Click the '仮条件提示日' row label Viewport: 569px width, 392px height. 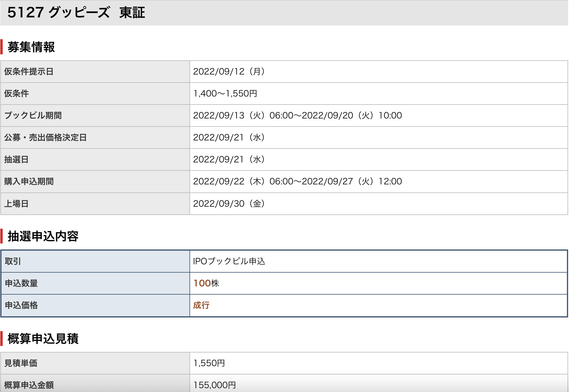click(29, 72)
